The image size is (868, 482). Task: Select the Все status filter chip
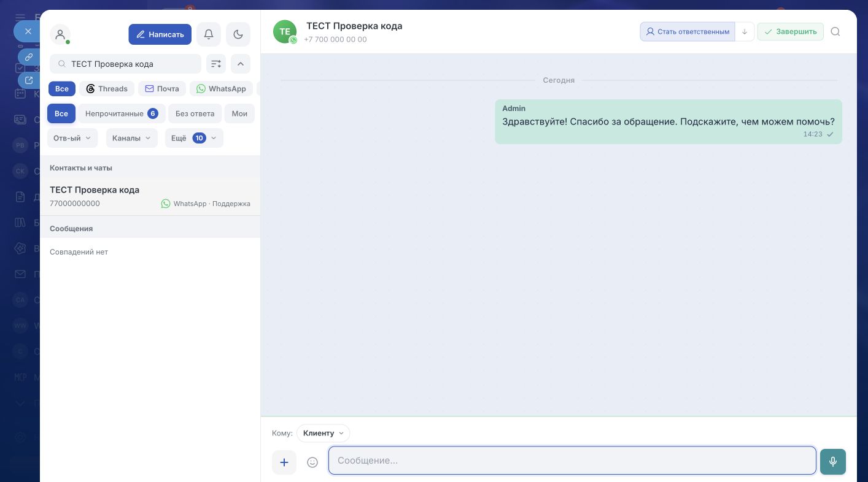[61, 113]
